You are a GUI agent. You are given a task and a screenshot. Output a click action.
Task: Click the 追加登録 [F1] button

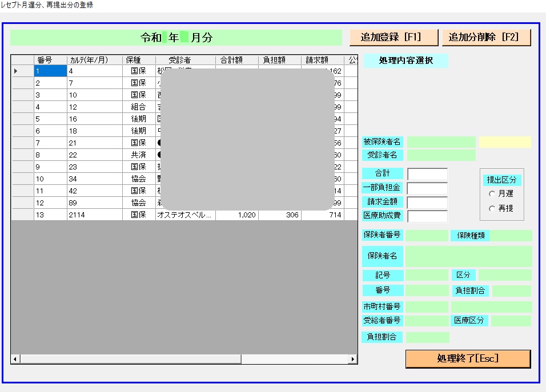pos(394,38)
